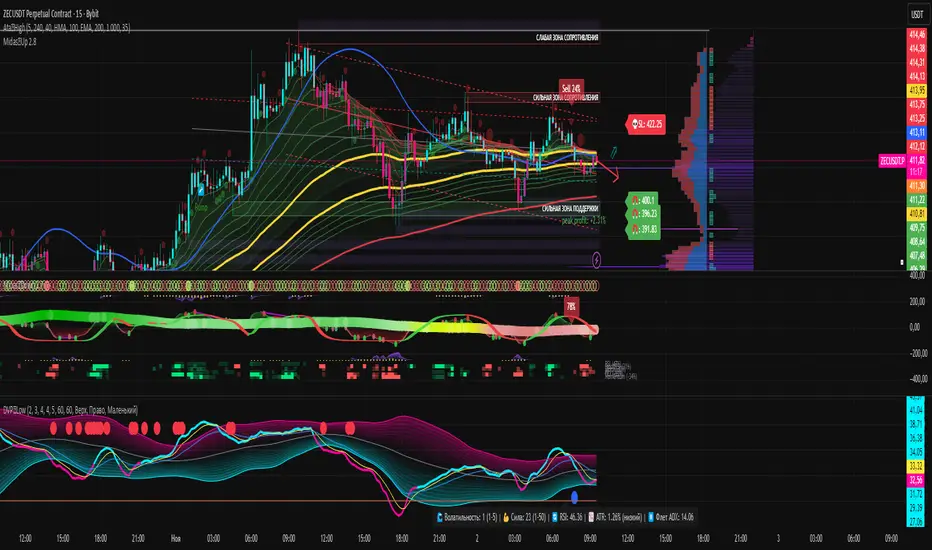Open the DVPBLow indicator legend
This screenshot has width=932, height=550.
click(x=71, y=410)
